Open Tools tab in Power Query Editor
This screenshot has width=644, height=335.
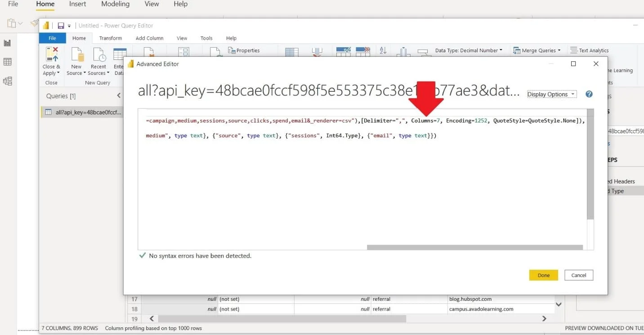point(206,38)
